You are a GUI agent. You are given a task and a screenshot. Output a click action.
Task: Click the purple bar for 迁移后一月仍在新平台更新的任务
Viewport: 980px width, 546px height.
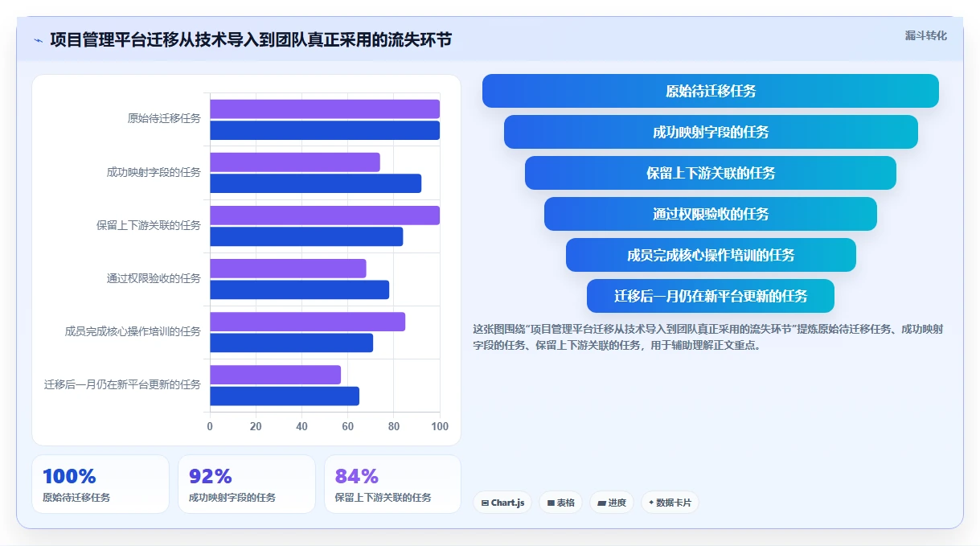[276, 375]
